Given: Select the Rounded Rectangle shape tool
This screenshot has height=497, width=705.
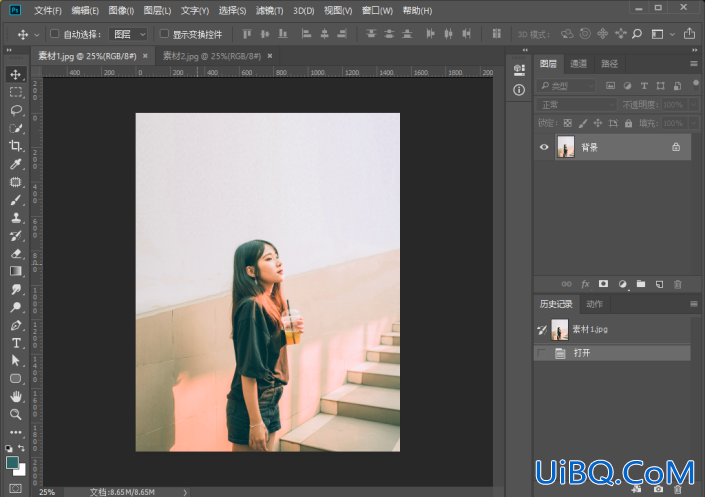Looking at the screenshot, I should pyautogui.click(x=16, y=379).
